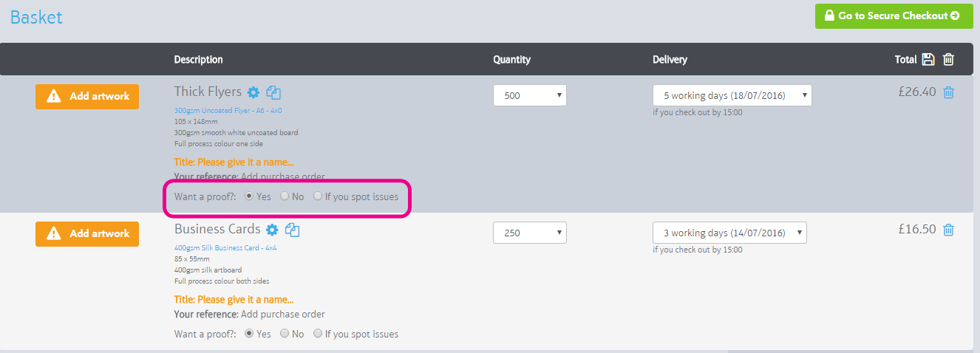Expand the 5 working days delivery dropdown
The height and width of the screenshot is (353, 980).
[732, 95]
